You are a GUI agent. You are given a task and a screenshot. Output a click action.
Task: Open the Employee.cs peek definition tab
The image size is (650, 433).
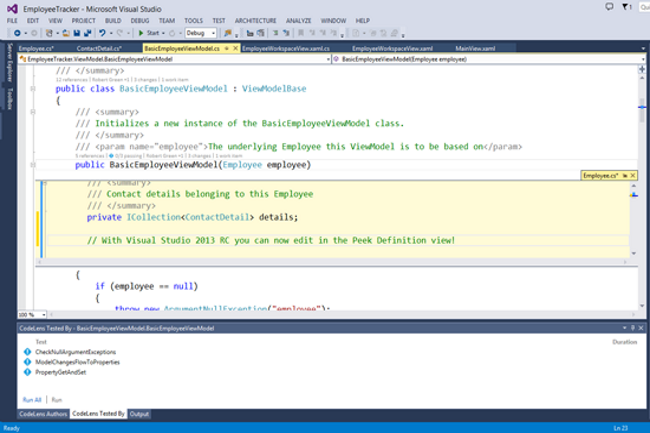point(600,175)
